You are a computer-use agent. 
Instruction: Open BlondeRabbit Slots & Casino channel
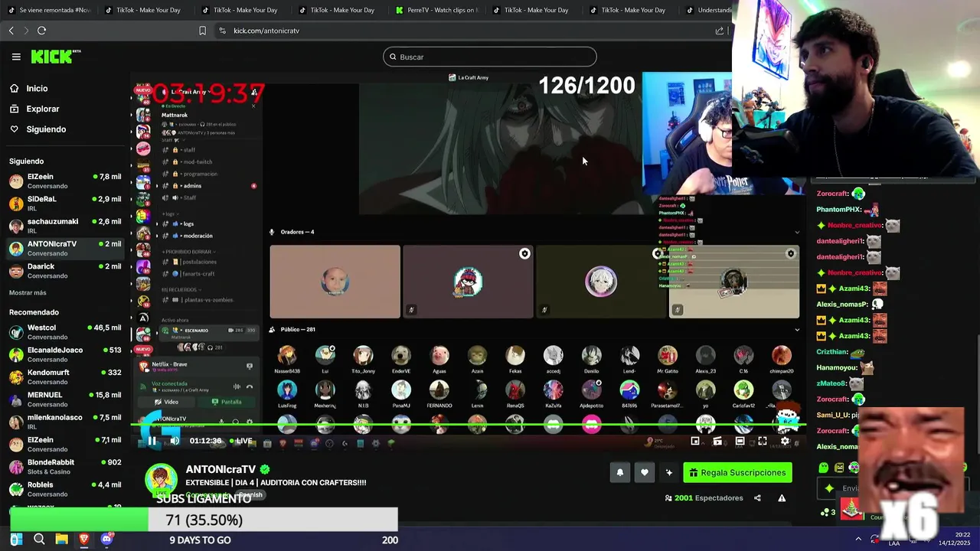click(x=65, y=467)
